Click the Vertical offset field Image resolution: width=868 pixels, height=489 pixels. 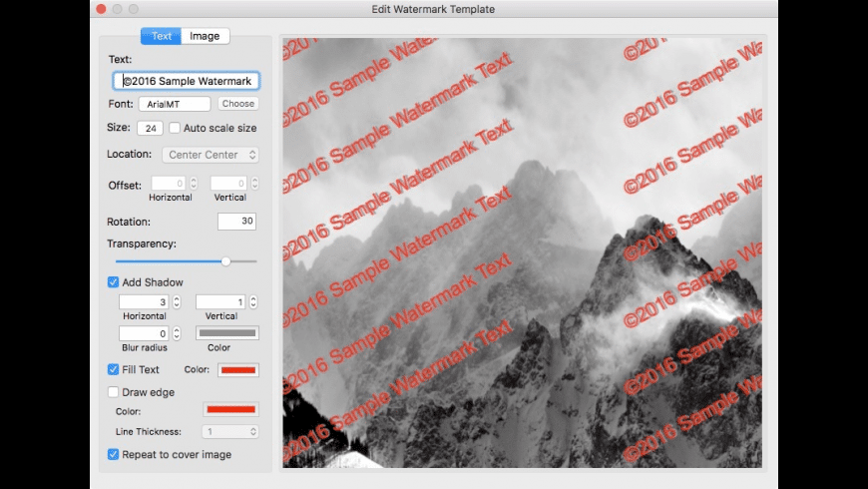[x=228, y=183]
